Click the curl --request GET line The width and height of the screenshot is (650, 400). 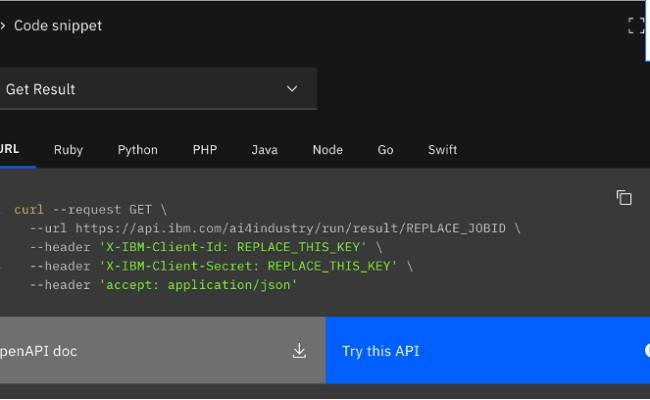90,210
